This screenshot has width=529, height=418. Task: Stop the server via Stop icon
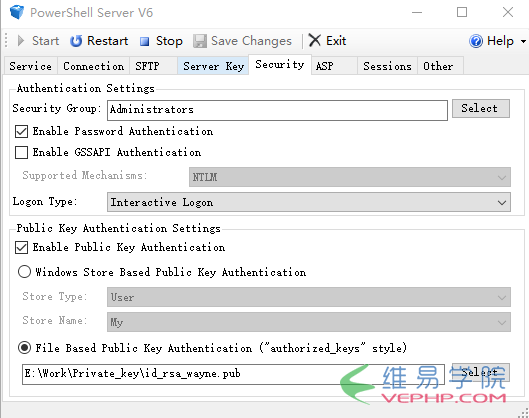click(x=144, y=41)
